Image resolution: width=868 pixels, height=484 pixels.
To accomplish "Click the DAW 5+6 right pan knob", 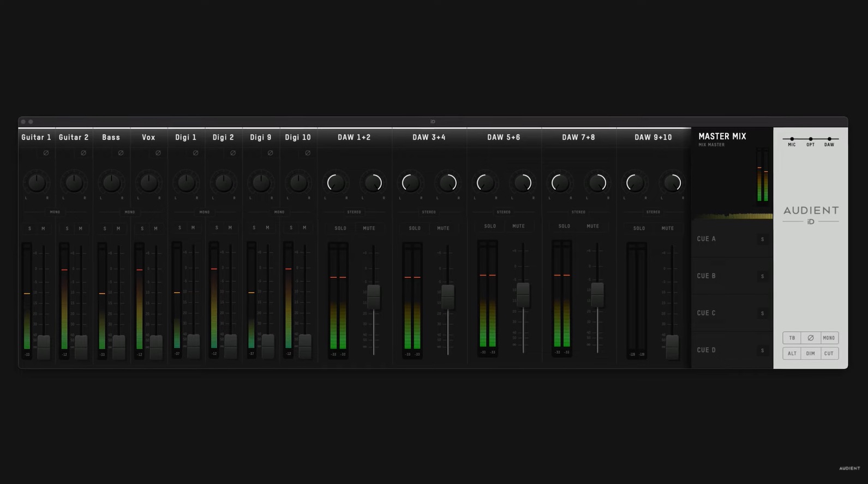I will (523, 183).
